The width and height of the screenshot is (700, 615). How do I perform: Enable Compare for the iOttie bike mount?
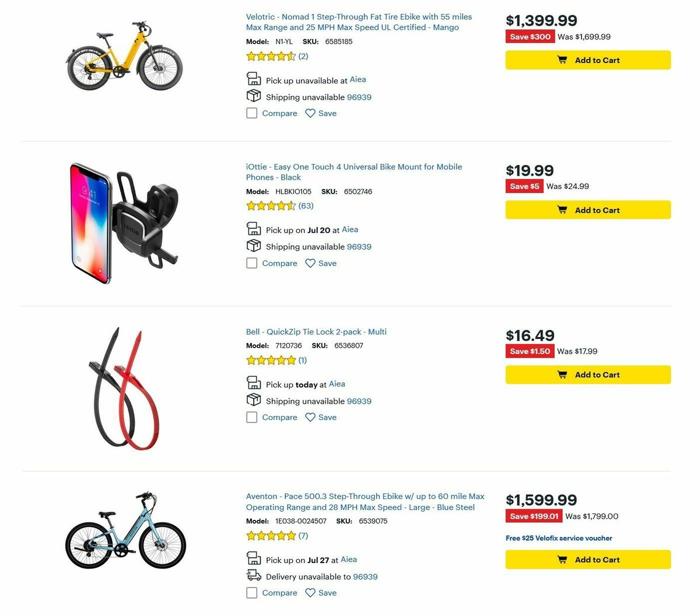tap(251, 263)
